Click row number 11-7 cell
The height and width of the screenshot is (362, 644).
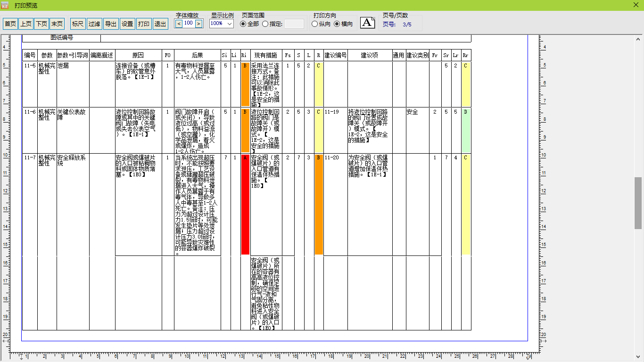[x=30, y=205]
